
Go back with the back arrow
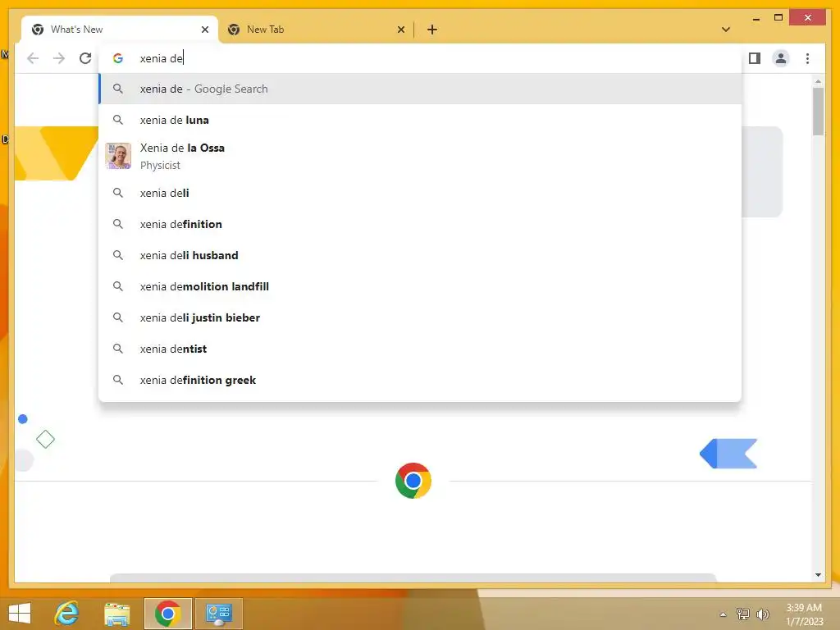pos(33,58)
